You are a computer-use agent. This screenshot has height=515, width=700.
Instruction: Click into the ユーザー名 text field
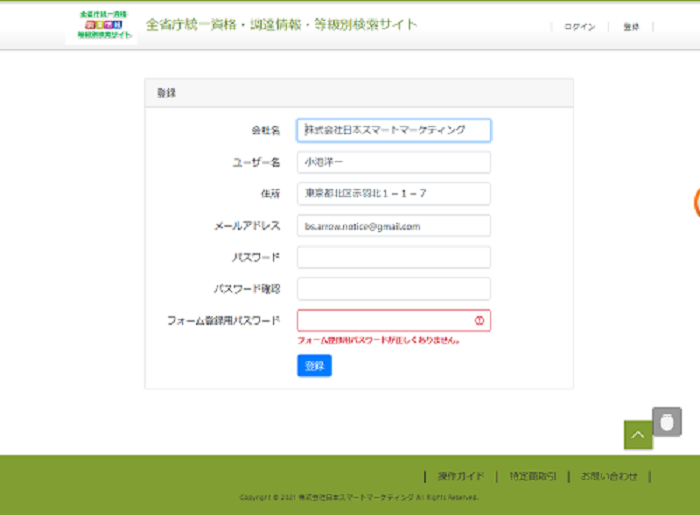click(x=393, y=162)
